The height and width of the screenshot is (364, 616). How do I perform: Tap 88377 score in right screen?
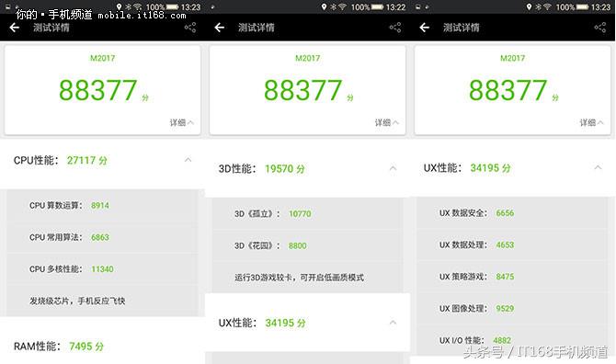coord(508,90)
